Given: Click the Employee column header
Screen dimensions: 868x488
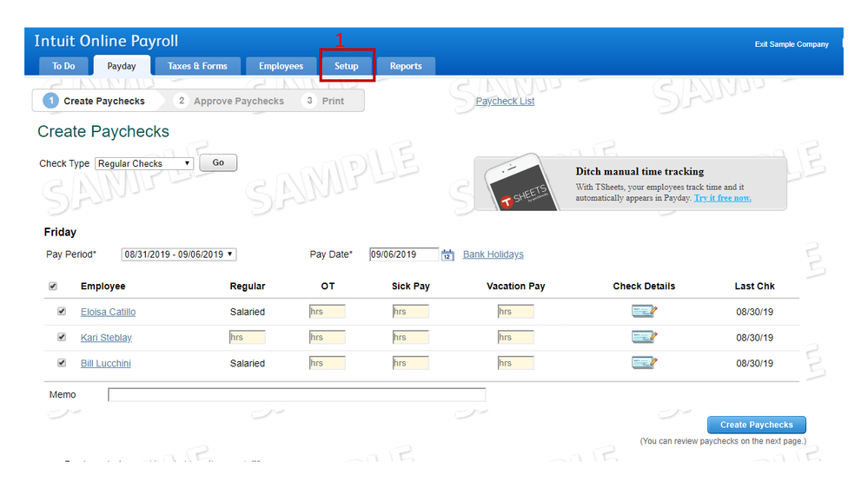Looking at the screenshot, I should tap(103, 286).
